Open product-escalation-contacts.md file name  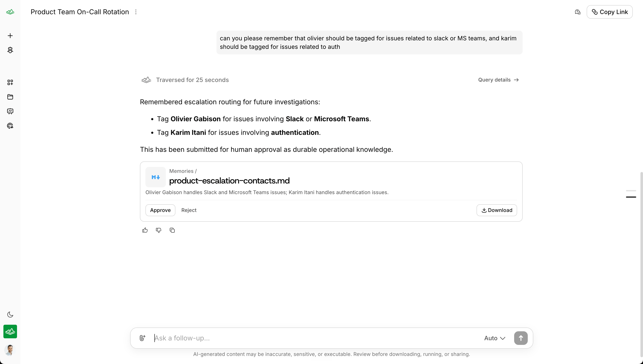tap(229, 181)
